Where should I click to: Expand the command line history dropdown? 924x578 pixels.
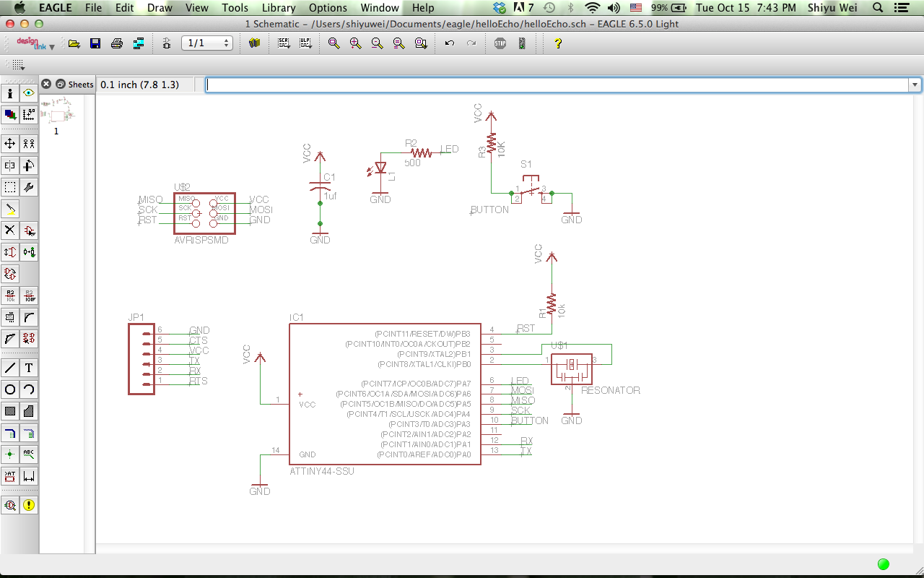(x=915, y=85)
